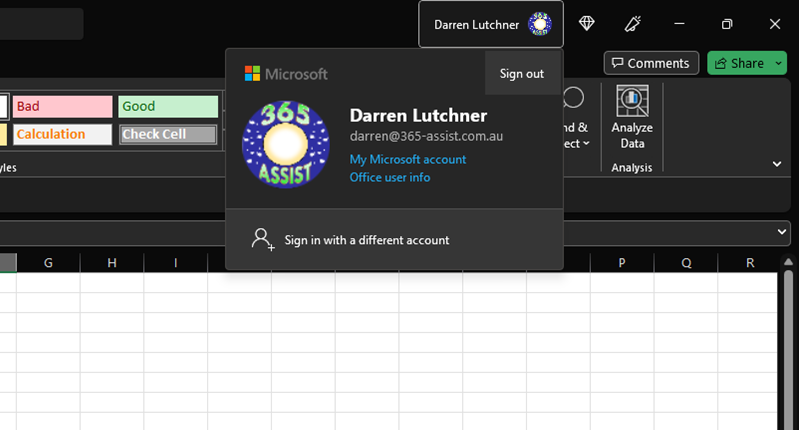
Task: Click the Darren Lutchner name in the account panel
Action: pos(418,116)
